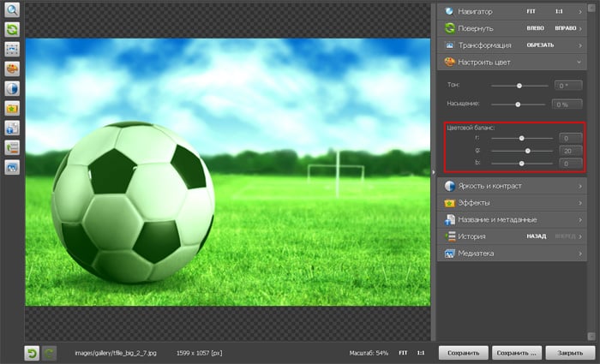Click the green undo arrow icon at bottom

coord(32,352)
